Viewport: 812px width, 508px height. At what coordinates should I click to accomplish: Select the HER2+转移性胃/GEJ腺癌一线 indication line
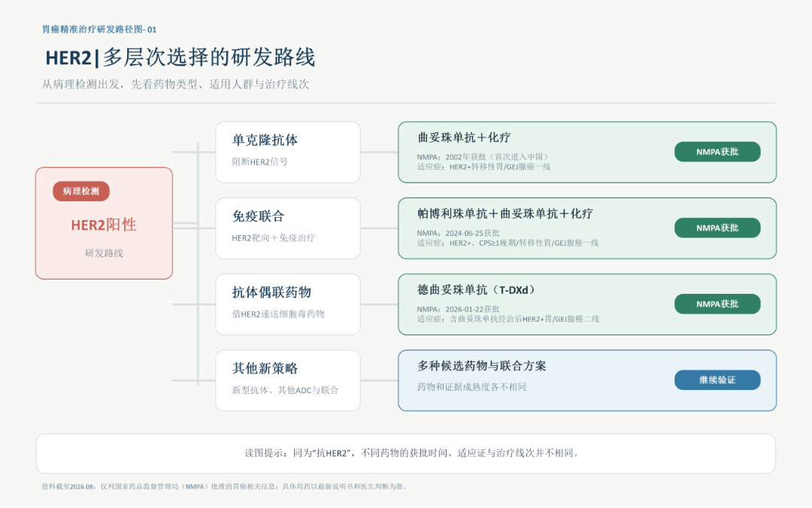point(483,167)
